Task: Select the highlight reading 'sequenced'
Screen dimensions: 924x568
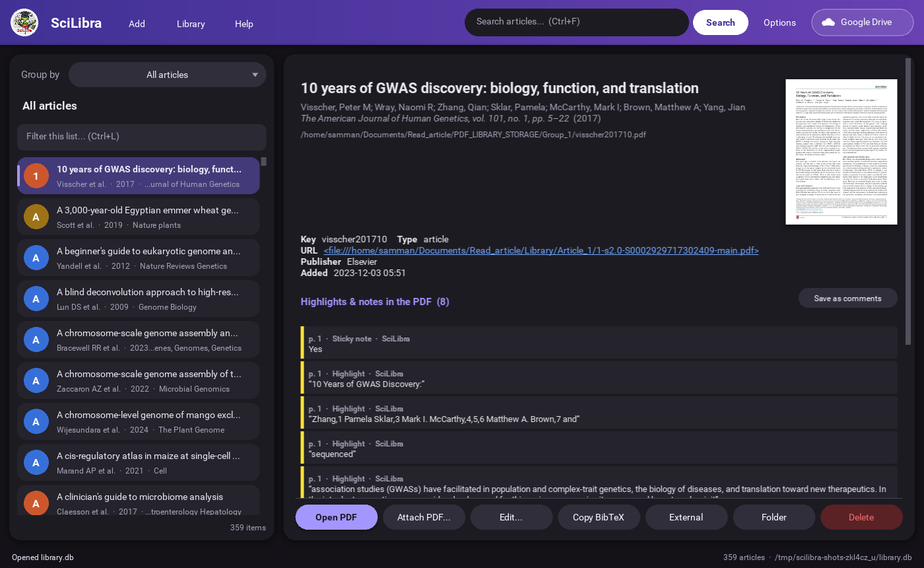Action: (599, 448)
